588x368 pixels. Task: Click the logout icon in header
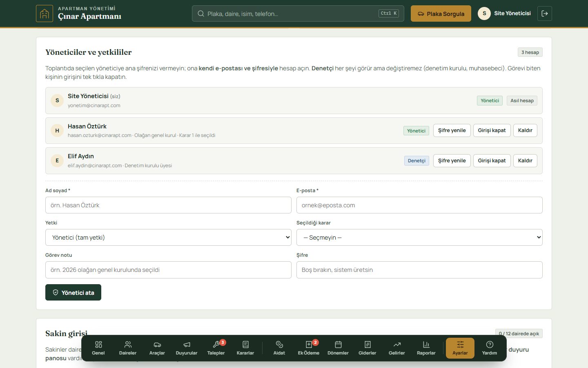coord(545,13)
